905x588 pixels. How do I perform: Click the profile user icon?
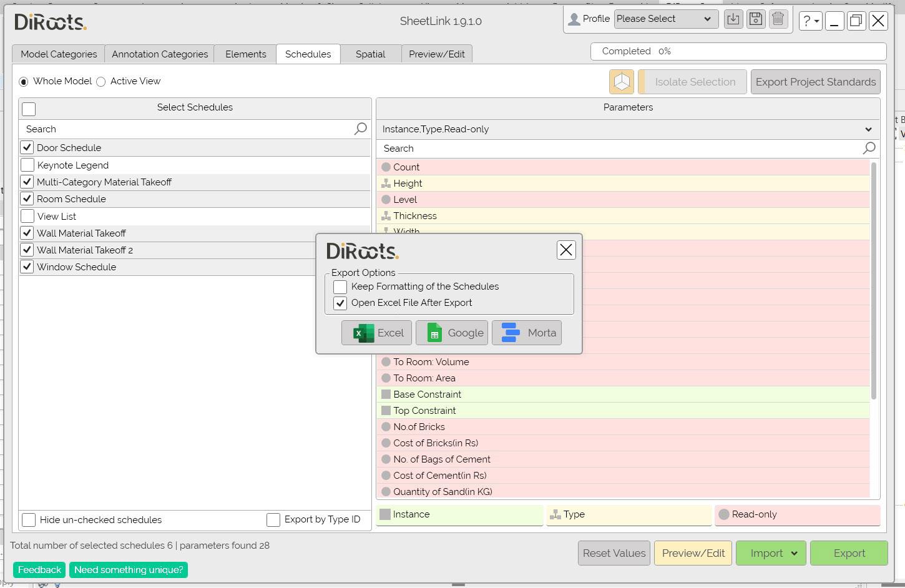coord(574,19)
